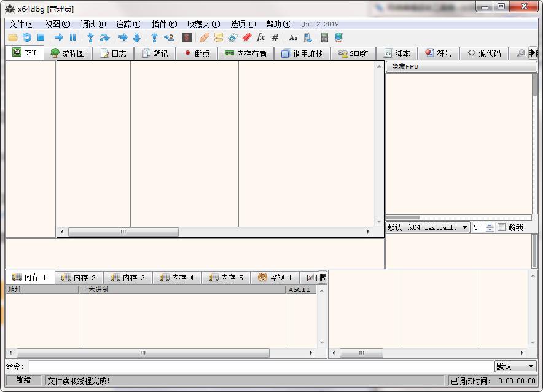Restart debugging with the restart icon
Image resolution: width=543 pixels, height=392 pixels.
[x=27, y=37]
